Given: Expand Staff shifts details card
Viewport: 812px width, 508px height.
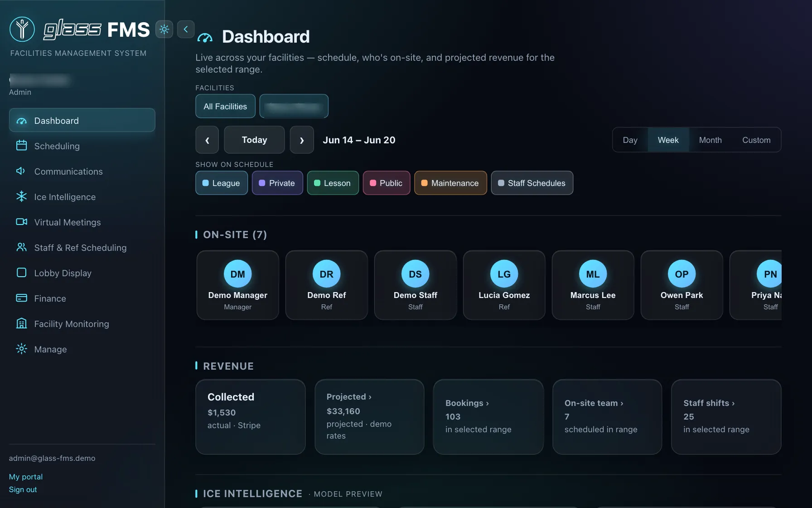Looking at the screenshot, I should pyautogui.click(x=726, y=416).
